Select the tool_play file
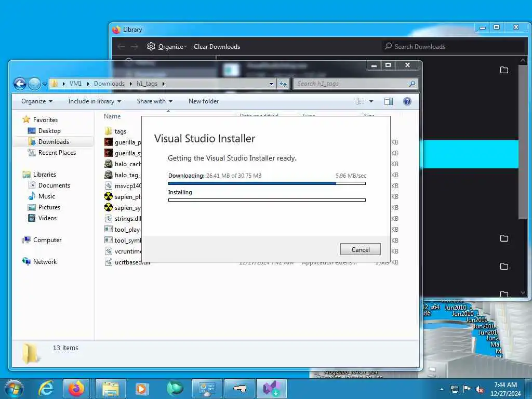 coord(123,230)
